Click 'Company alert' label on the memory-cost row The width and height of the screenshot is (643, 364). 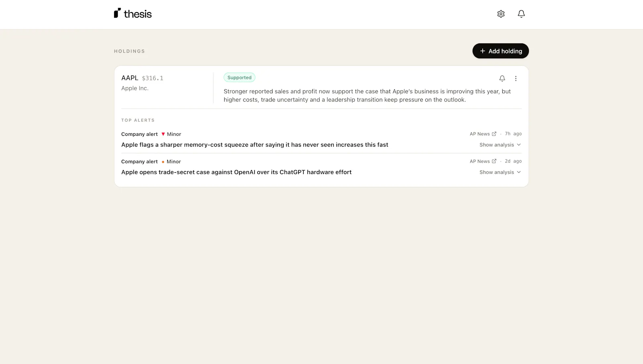coord(139,134)
